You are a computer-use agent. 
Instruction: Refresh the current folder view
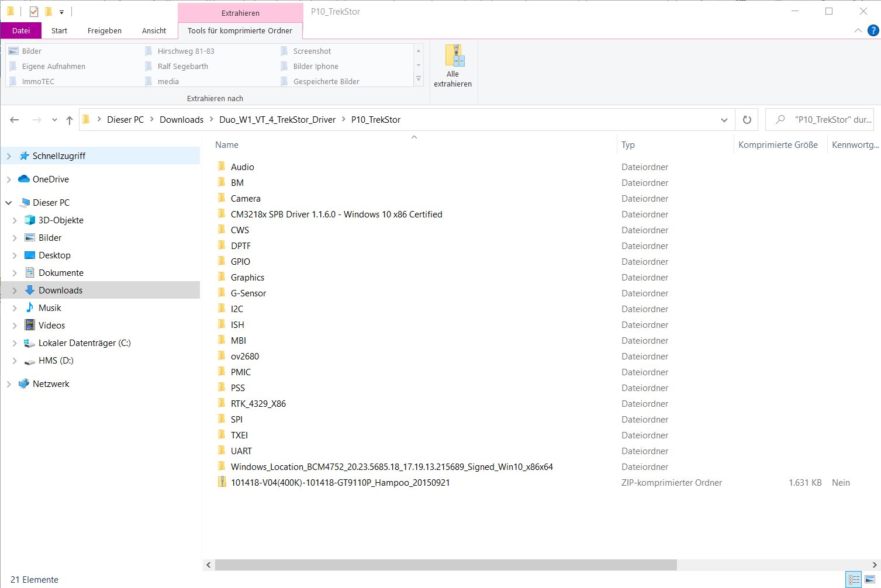coord(747,120)
